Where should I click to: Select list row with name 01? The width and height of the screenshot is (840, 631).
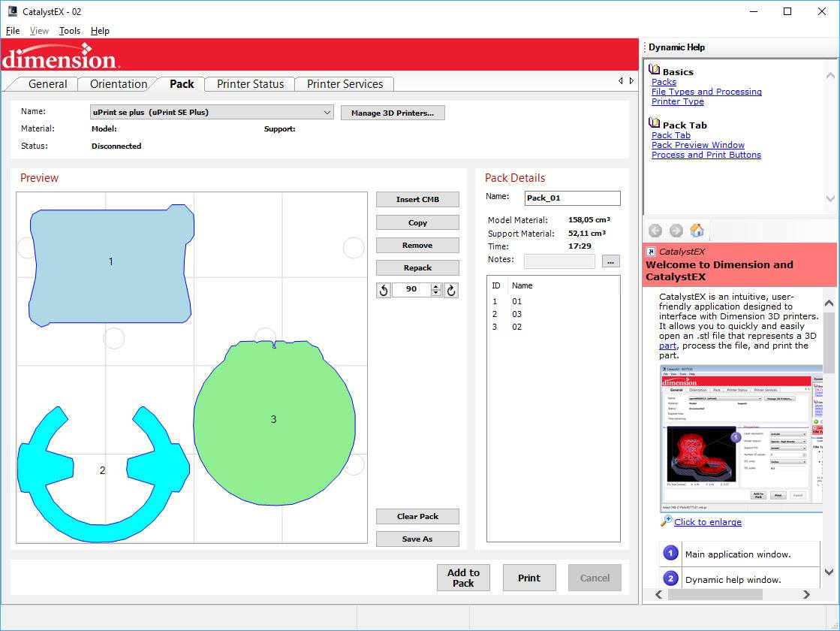[x=553, y=301]
